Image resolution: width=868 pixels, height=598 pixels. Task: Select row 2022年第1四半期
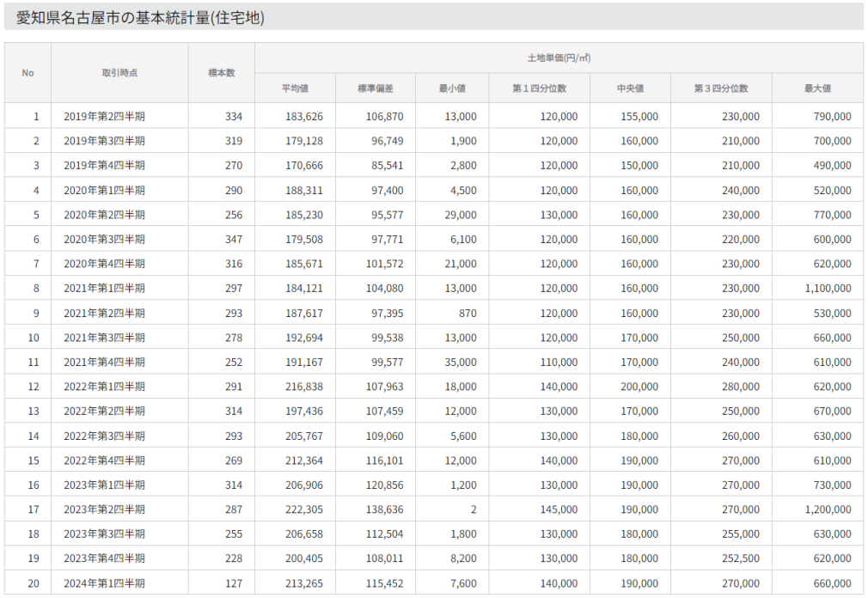[434, 387]
